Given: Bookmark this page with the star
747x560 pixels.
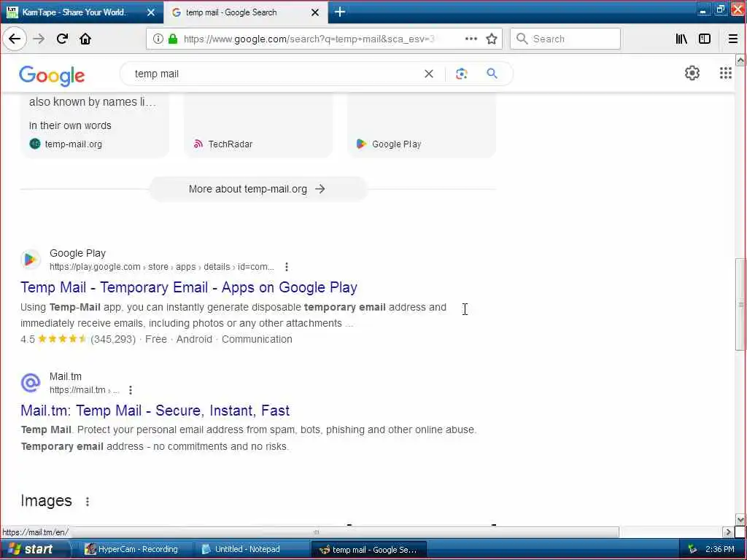Looking at the screenshot, I should point(492,39).
